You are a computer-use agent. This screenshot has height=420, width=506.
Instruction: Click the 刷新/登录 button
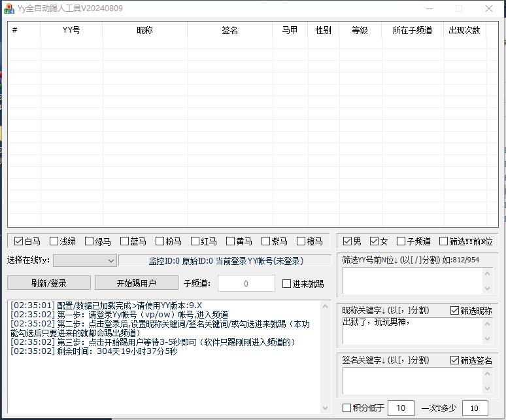point(49,283)
